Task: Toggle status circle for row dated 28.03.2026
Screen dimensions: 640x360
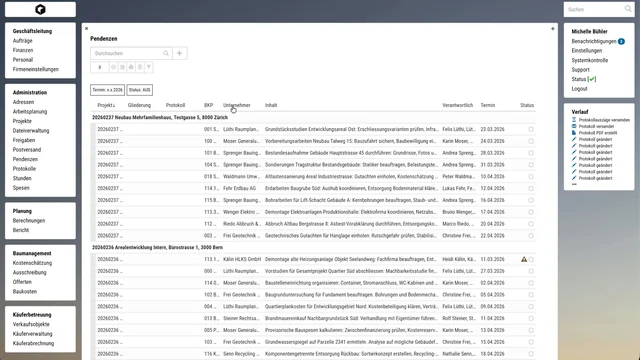Action: 531,153
